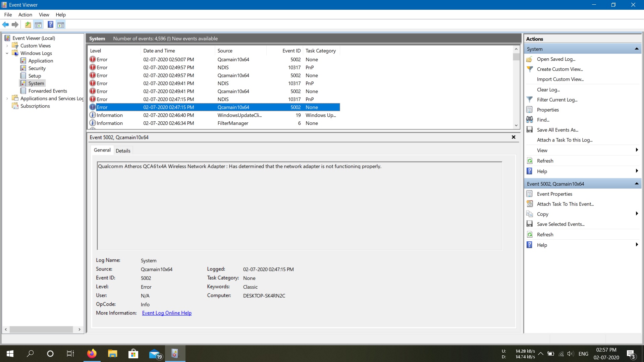The height and width of the screenshot is (362, 644).
Task: Select the Qcamain10x64 error at 02:50:07 PM
Action: point(214,59)
